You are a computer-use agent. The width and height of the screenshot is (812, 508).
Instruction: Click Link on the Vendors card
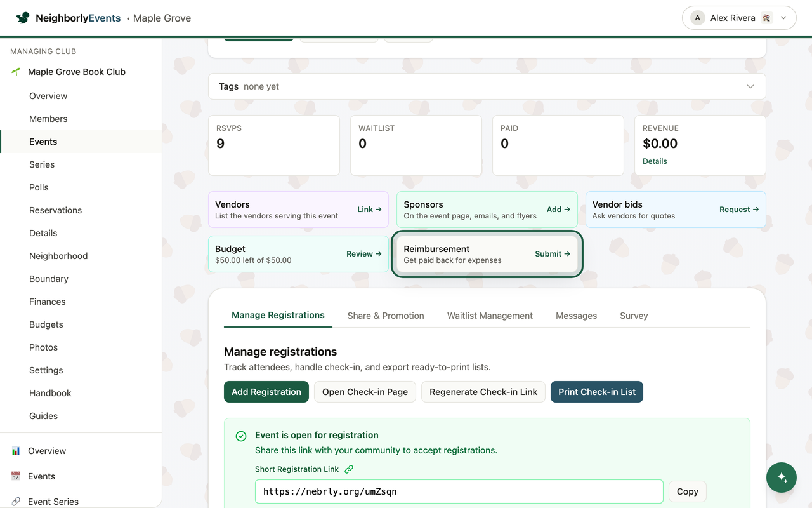pyautogui.click(x=369, y=210)
